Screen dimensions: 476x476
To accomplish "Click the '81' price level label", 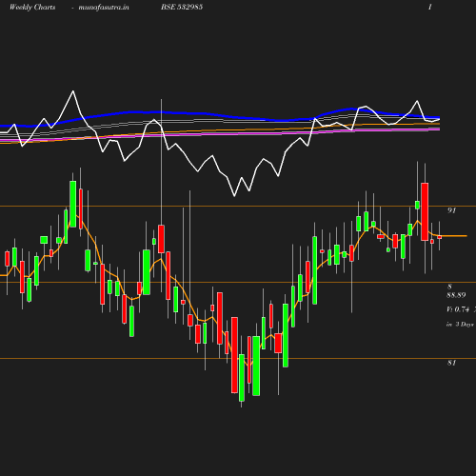I will tap(452, 363).
